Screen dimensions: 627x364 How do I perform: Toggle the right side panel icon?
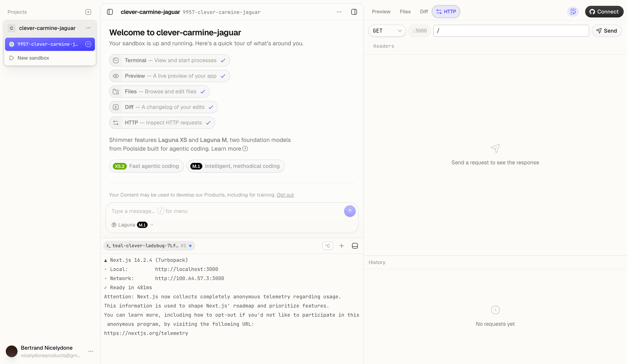(x=354, y=12)
